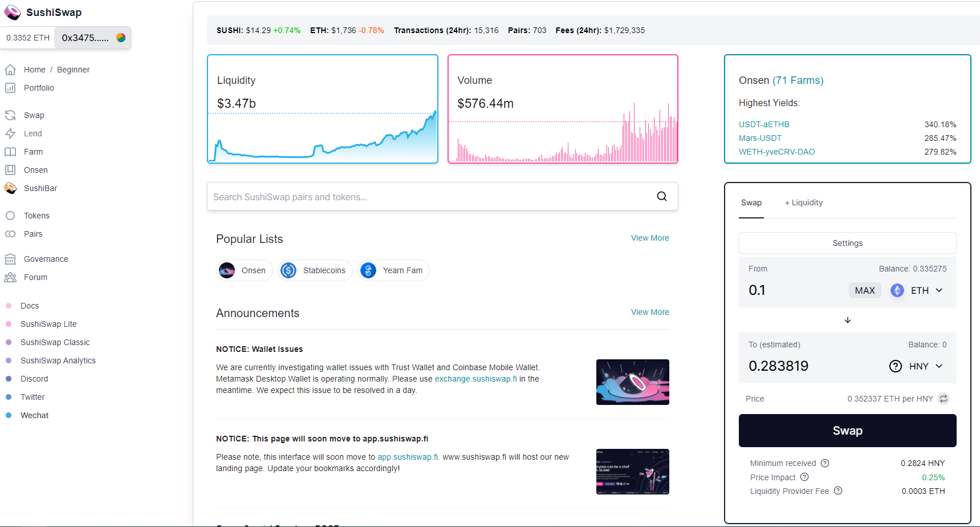Click the SushiBar sushi icon

click(10, 188)
